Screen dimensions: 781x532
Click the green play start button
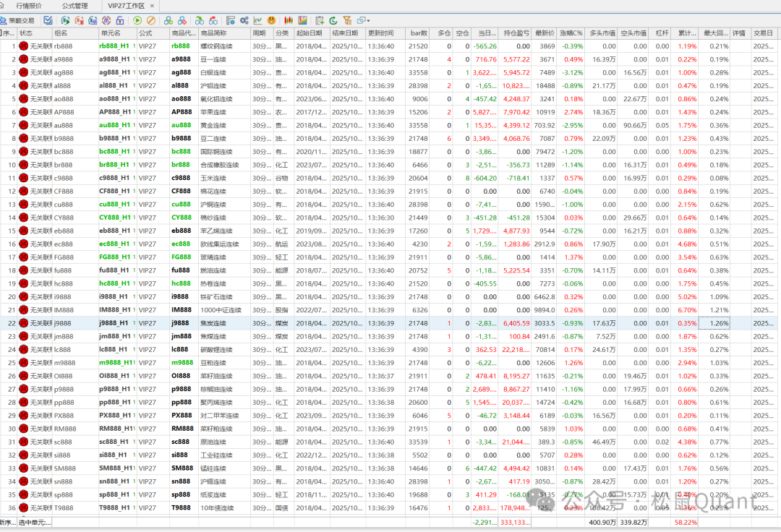[x=137, y=20]
